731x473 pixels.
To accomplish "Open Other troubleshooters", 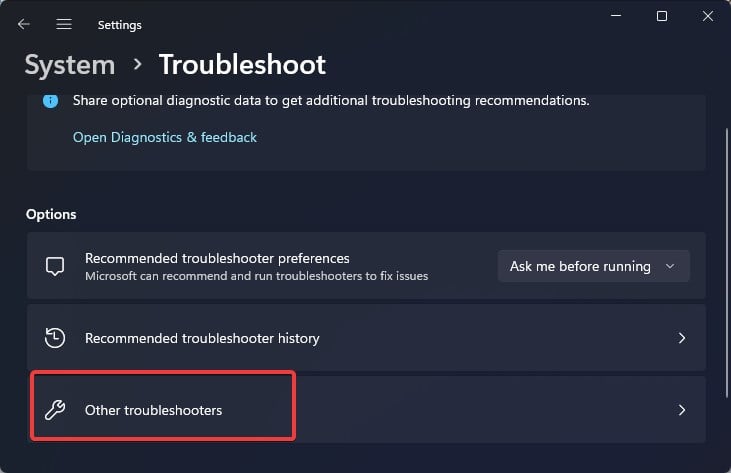I will click(153, 410).
